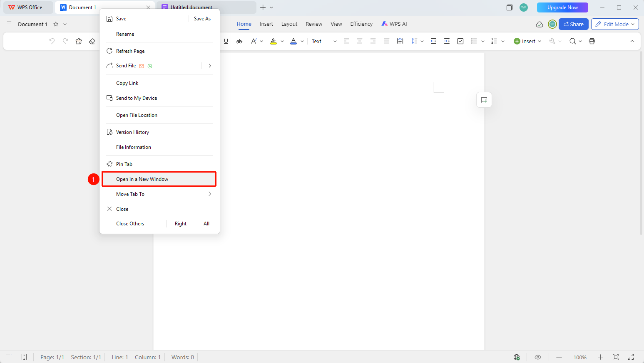Viewport: 644px width, 363px height.
Task: Select Version History in context menu
Action: [159, 132]
